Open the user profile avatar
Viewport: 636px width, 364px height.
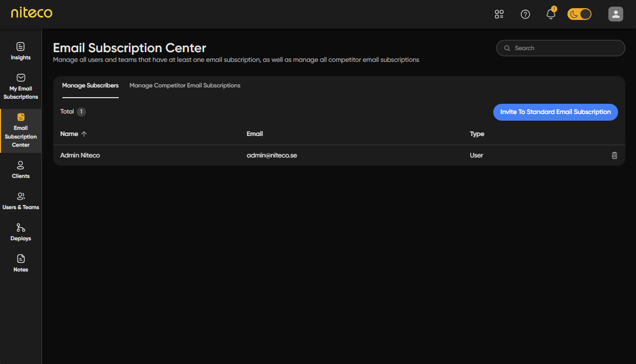[616, 14]
